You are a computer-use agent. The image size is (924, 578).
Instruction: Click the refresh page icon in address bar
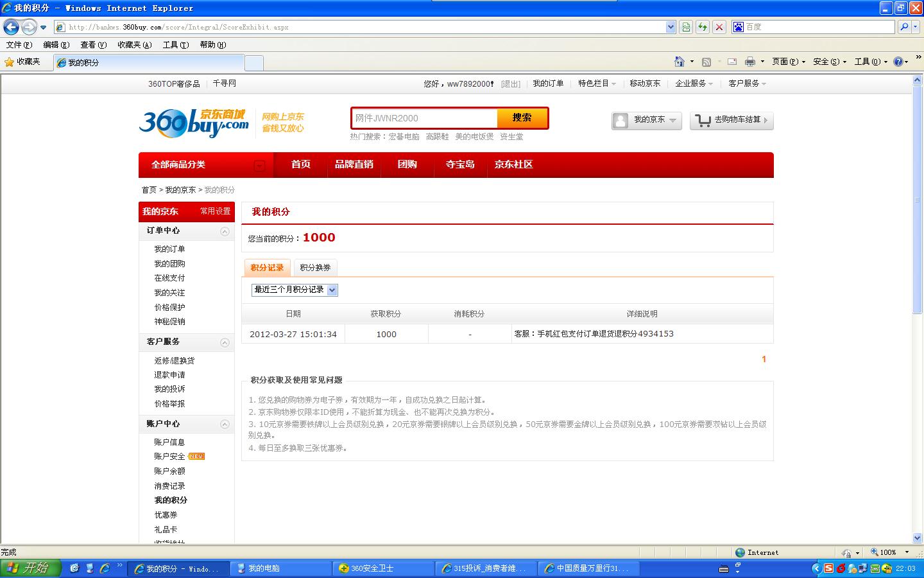coord(703,27)
